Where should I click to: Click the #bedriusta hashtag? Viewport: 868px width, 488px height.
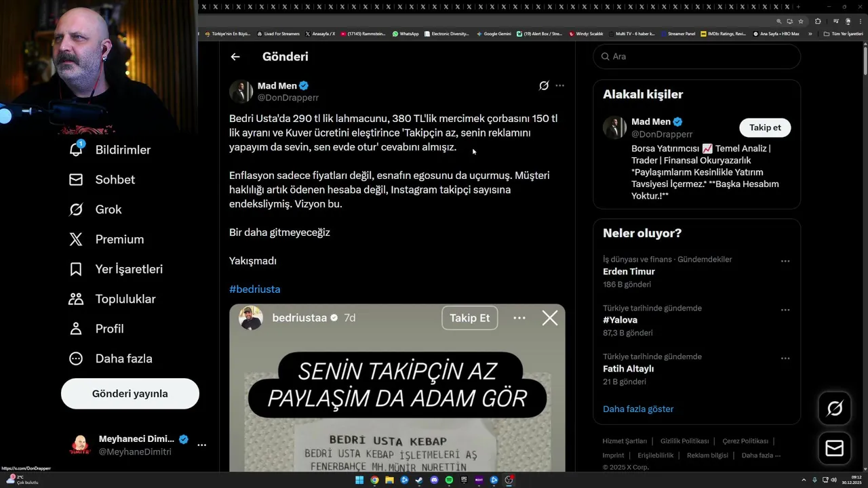point(254,289)
